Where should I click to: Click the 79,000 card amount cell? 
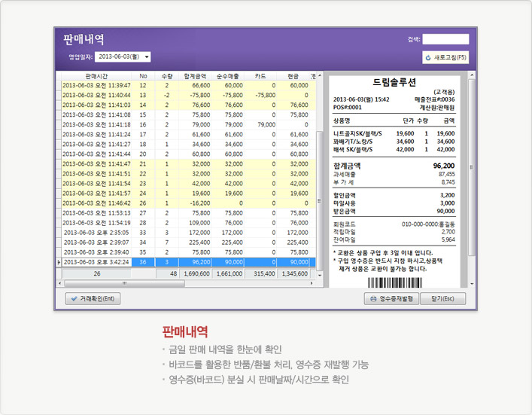(260, 124)
